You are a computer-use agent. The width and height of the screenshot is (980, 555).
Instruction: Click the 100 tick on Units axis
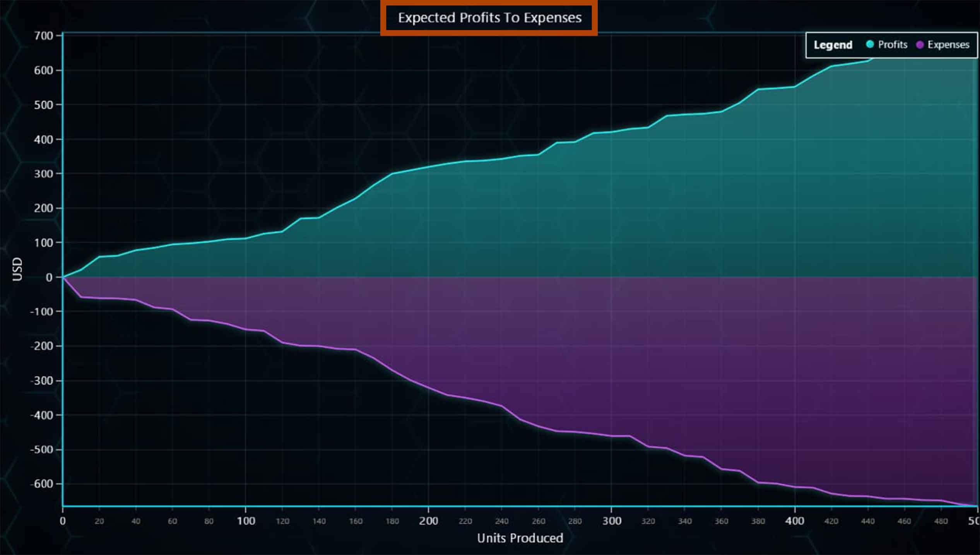click(246, 521)
